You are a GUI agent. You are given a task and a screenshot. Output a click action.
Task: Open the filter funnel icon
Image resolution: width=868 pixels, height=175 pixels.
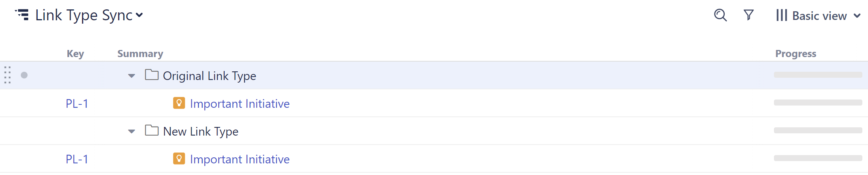[x=749, y=15]
